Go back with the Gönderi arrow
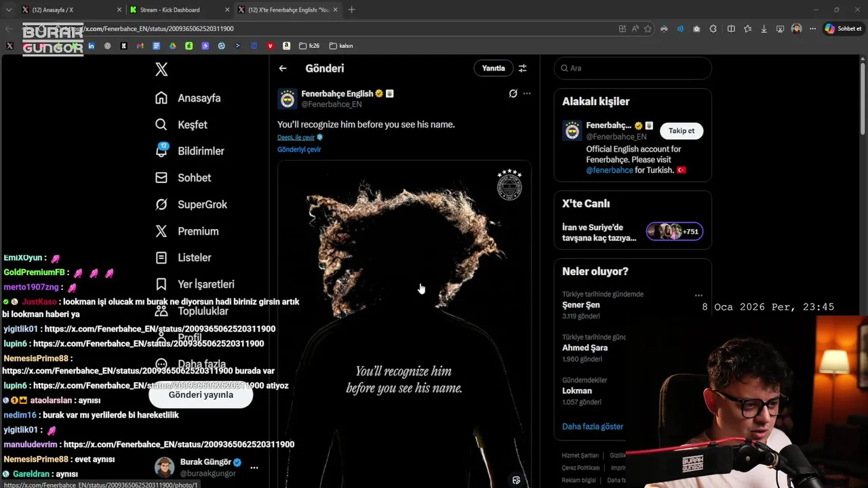The height and width of the screenshot is (488, 868). click(x=283, y=68)
